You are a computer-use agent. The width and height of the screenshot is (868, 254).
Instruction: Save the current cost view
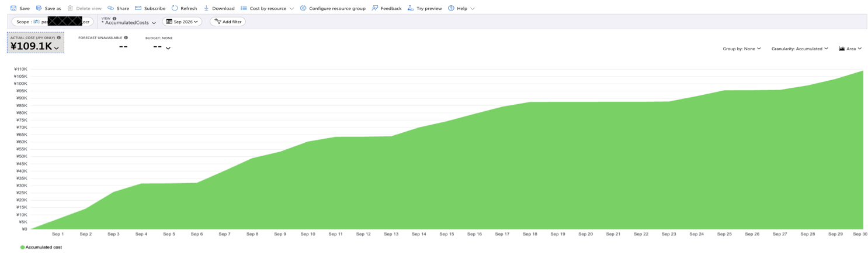coord(20,8)
